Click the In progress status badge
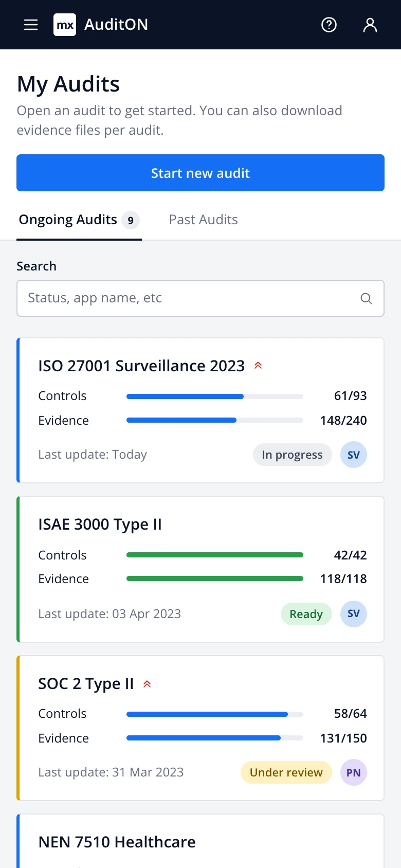401x868 pixels. point(292,455)
